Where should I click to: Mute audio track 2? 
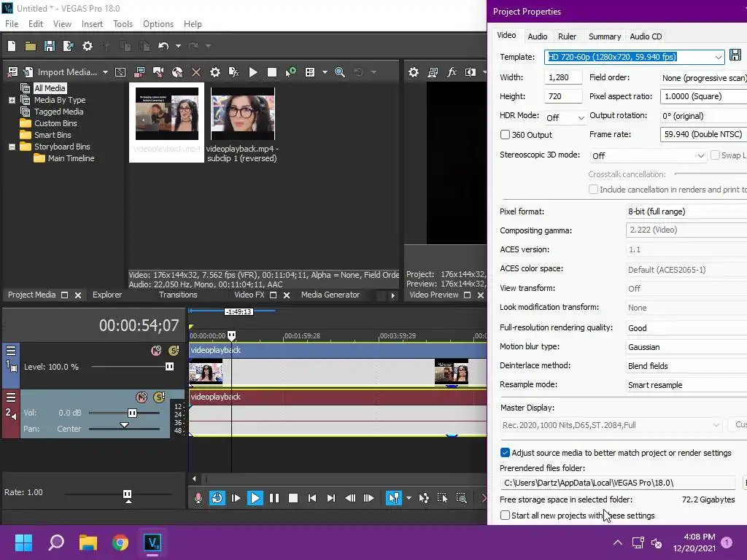pos(141,397)
